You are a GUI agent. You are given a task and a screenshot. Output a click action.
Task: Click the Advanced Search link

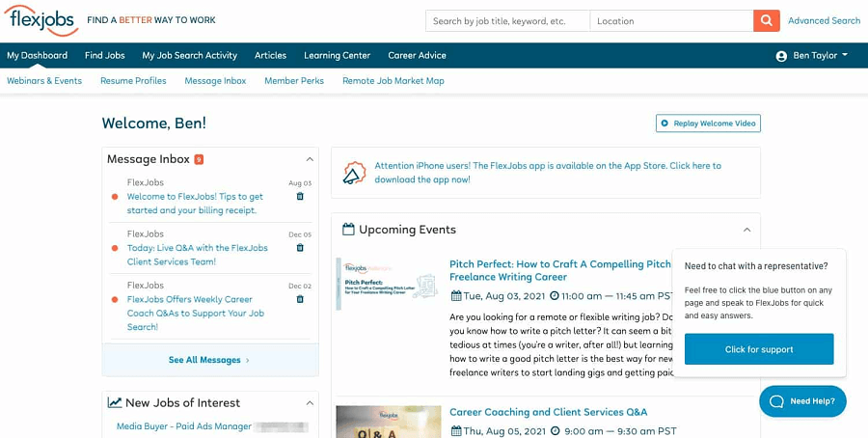pos(825,21)
